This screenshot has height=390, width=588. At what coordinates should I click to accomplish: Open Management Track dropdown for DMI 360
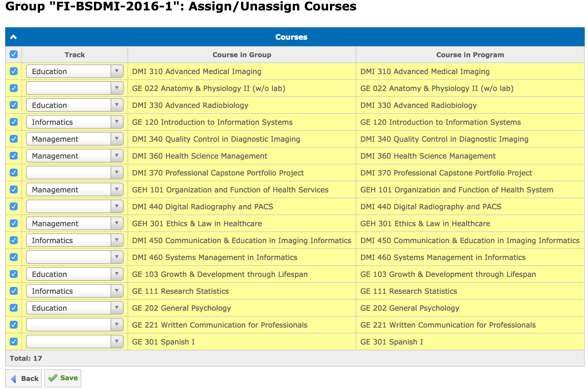point(75,156)
